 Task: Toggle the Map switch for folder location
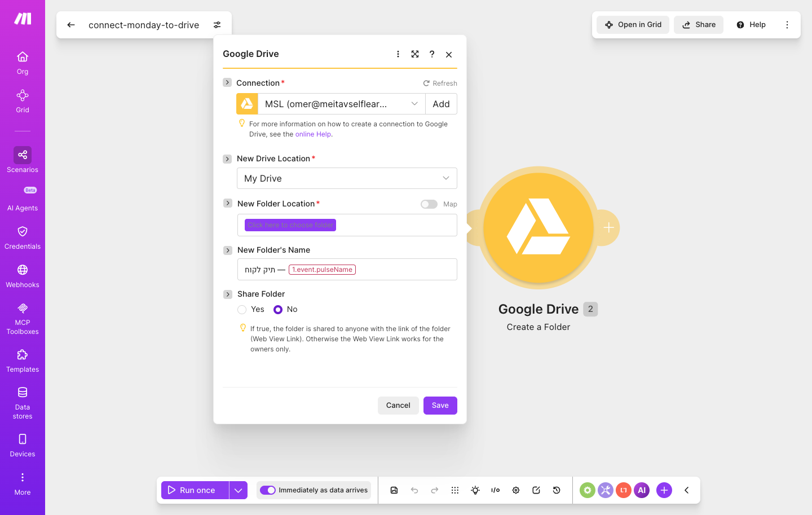[429, 204]
